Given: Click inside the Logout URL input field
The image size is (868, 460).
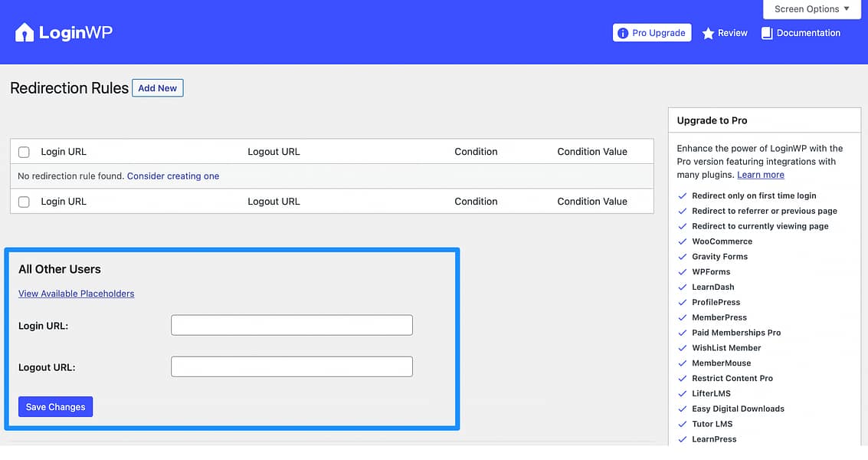Looking at the screenshot, I should [x=291, y=366].
